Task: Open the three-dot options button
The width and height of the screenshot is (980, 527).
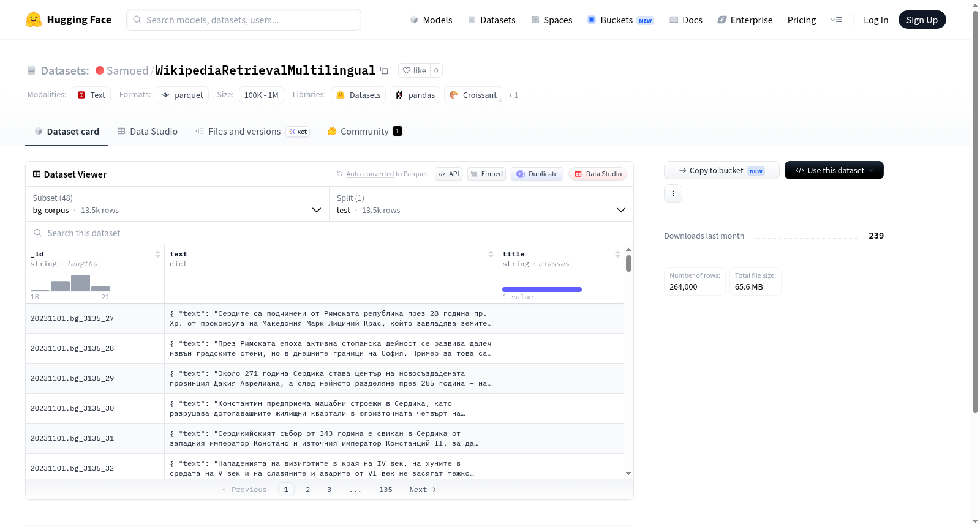Action: pyautogui.click(x=673, y=193)
